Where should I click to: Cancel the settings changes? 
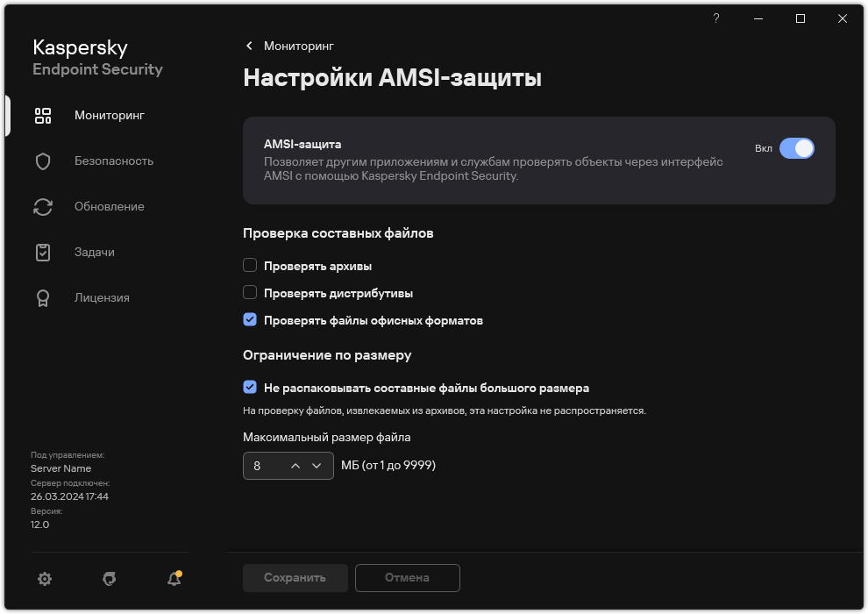tap(407, 578)
